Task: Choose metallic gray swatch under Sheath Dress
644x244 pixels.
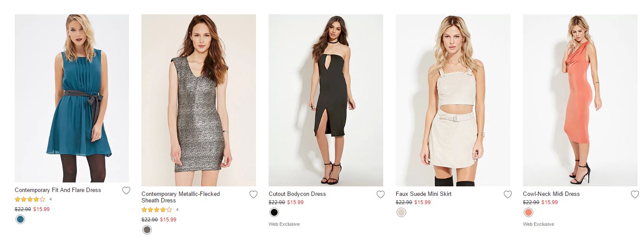Action: click(147, 230)
